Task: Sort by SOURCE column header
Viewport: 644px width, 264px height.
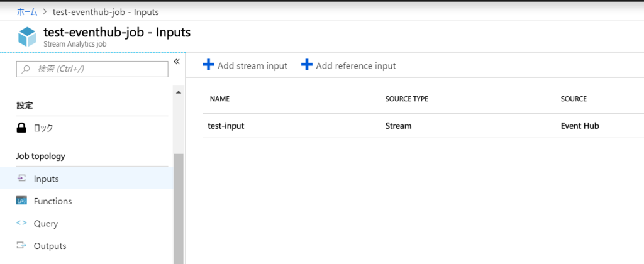Action: [x=574, y=99]
